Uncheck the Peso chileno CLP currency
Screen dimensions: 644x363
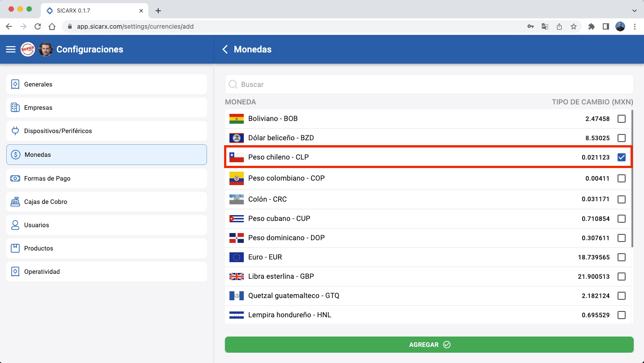click(621, 157)
